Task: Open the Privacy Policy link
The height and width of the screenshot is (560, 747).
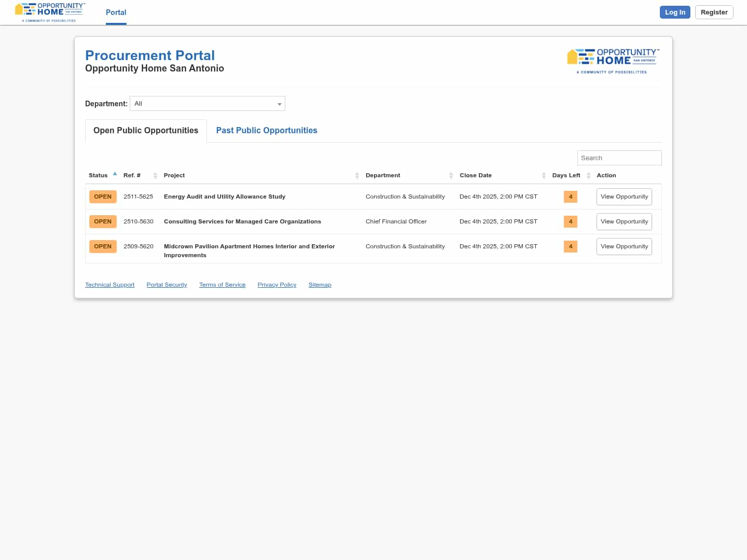Action: tap(277, 285)
